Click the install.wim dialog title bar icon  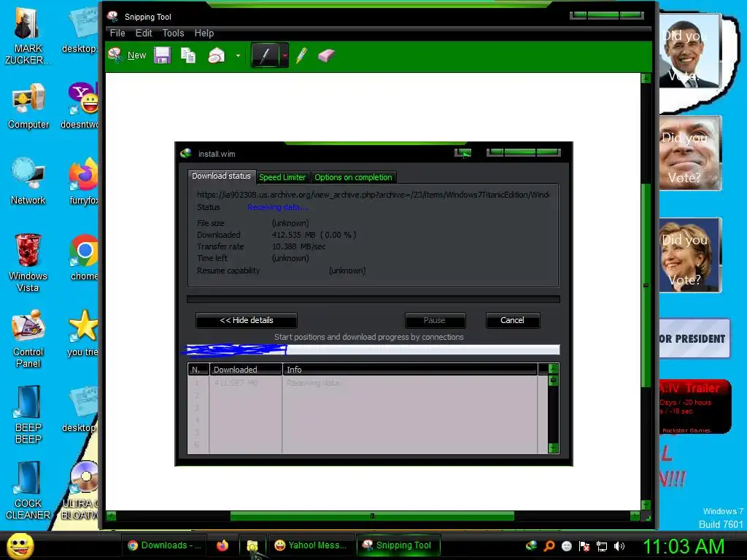coord(186,153)
